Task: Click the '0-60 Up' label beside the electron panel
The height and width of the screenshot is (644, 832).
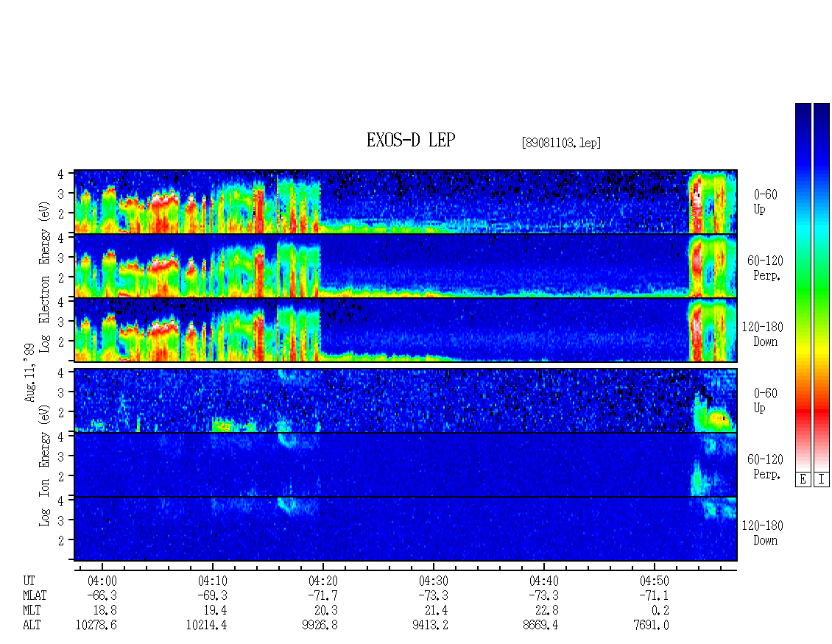Action: pyautogui.click(x=765, y=202)
